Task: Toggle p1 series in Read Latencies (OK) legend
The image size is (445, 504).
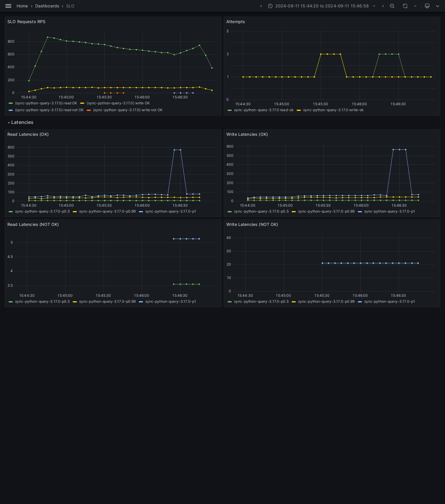Action: pos(171,211)
